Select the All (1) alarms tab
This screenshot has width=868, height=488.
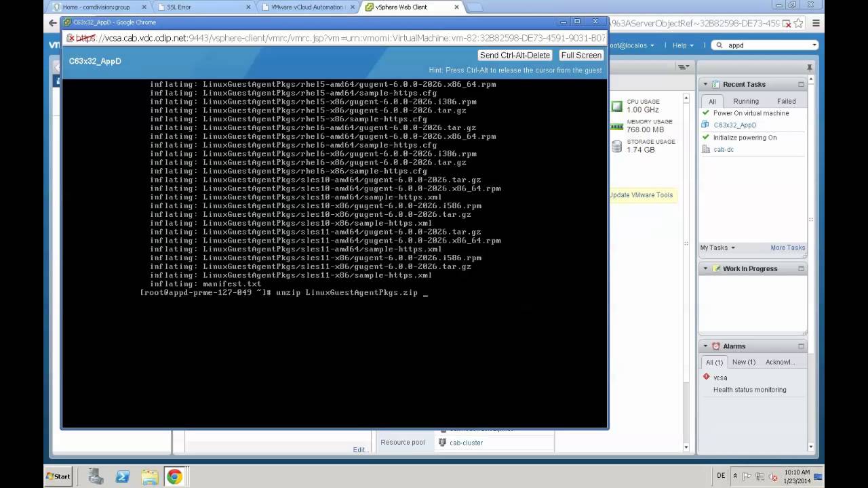[x=714, y=362]
